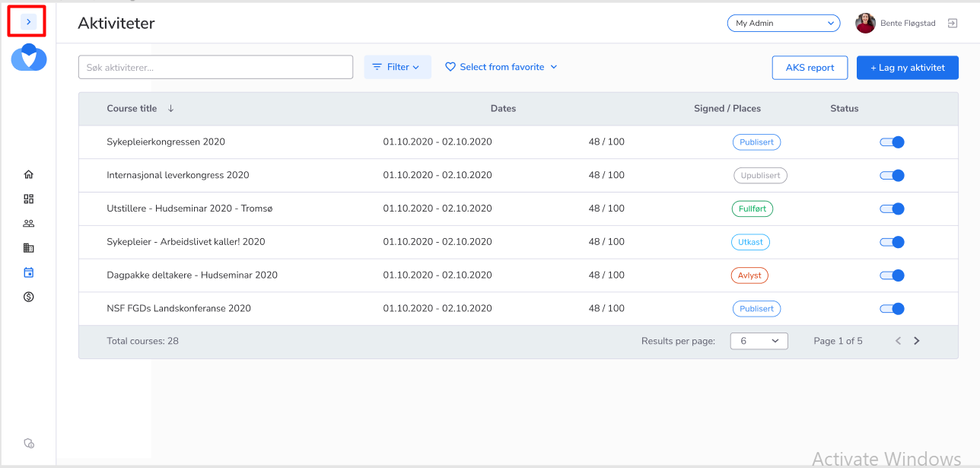
Task: Click Lag ny aktivitet button
Action: click(x=908, y=68)
